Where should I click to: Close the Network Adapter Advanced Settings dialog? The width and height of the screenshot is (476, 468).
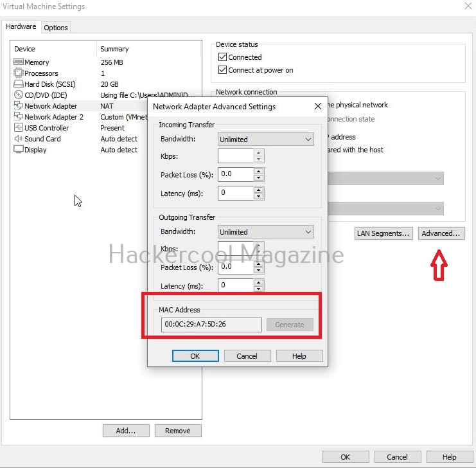coord(317,107)
